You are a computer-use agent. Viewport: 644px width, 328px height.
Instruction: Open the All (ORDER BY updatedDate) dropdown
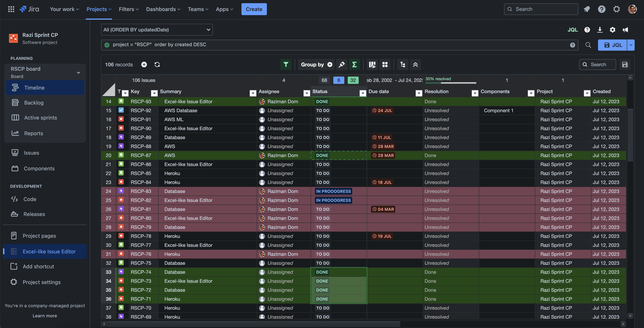[157, 30]
